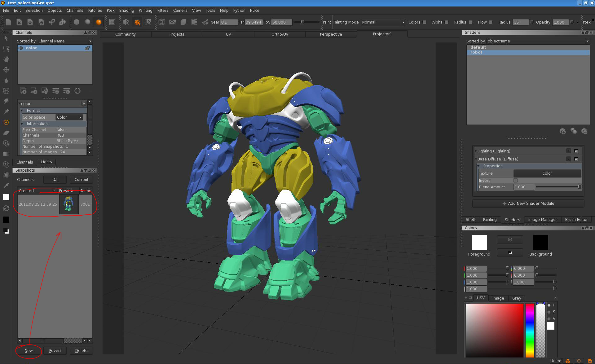Toggle the lock on color channel
The image size is (595, 364).
[x=87, y=48]
